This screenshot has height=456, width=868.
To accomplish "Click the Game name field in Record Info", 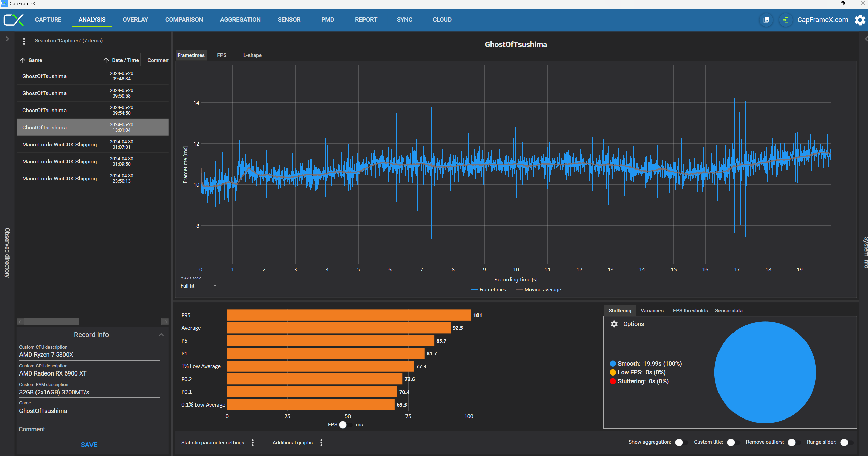I will point(89,411).
